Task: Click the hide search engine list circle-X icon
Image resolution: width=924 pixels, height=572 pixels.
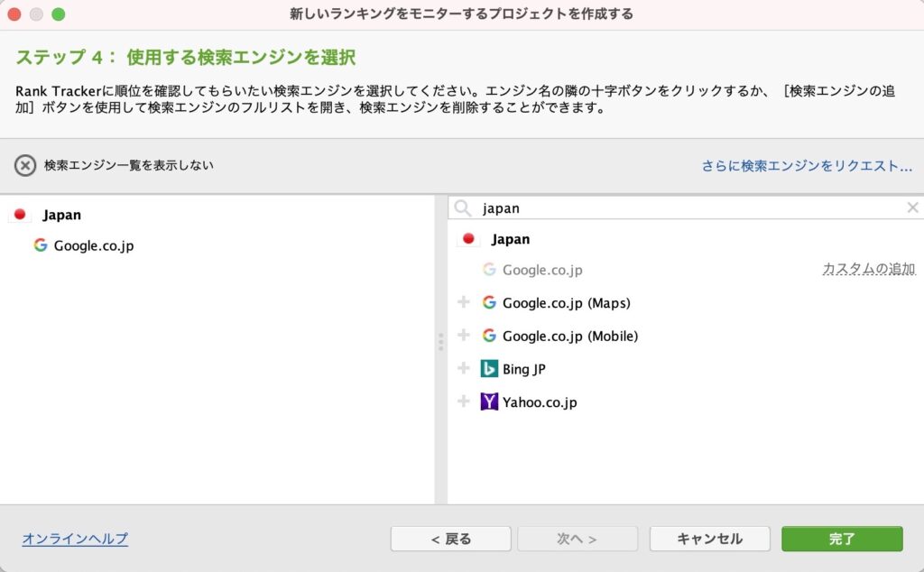Action: pyautogui.click(x=24, y=166)
